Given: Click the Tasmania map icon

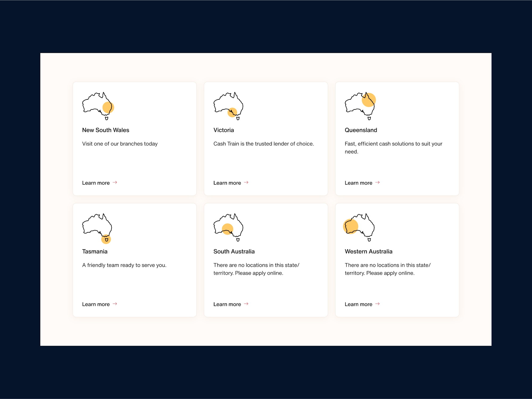Looking at the screenshot, I should click(97, 228).
